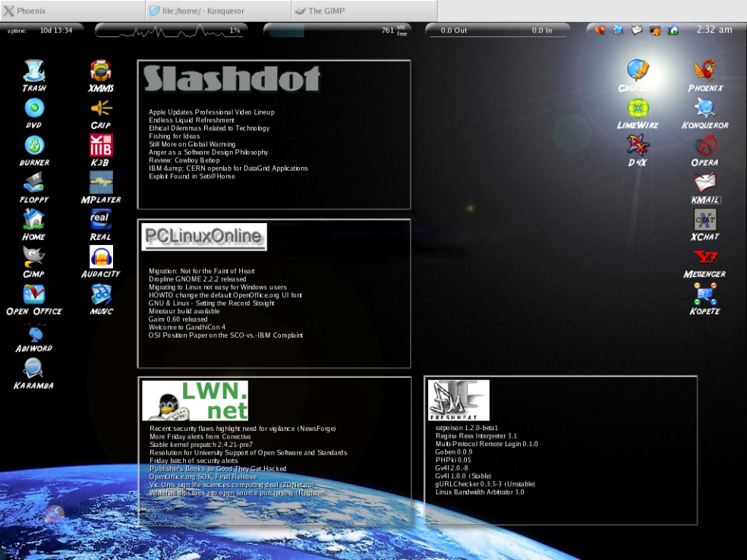The image size is (747, 560).
Task: Open 'Welcome to GandhiCon 4' headline
Action: pos(187,327)
